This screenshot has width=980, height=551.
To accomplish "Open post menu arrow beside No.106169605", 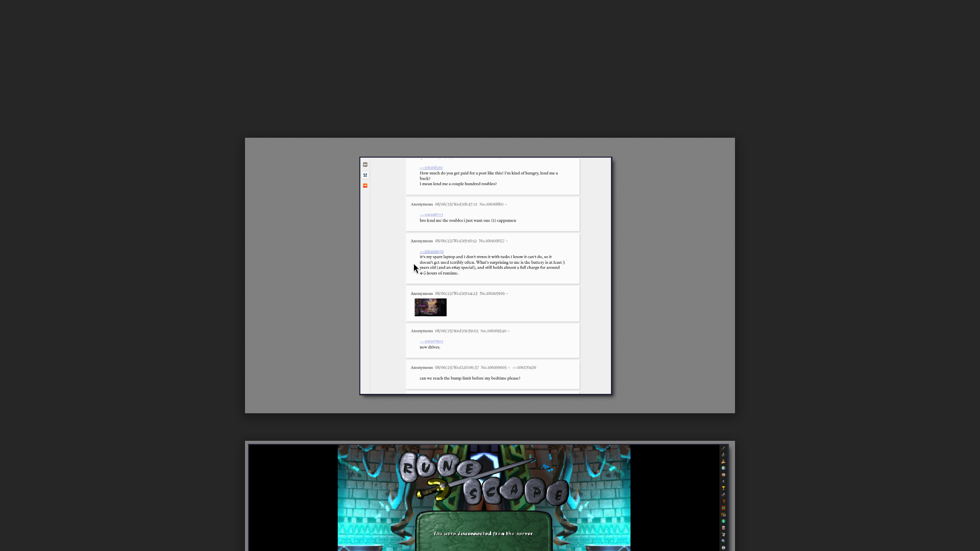I will [x=509, y=368].
